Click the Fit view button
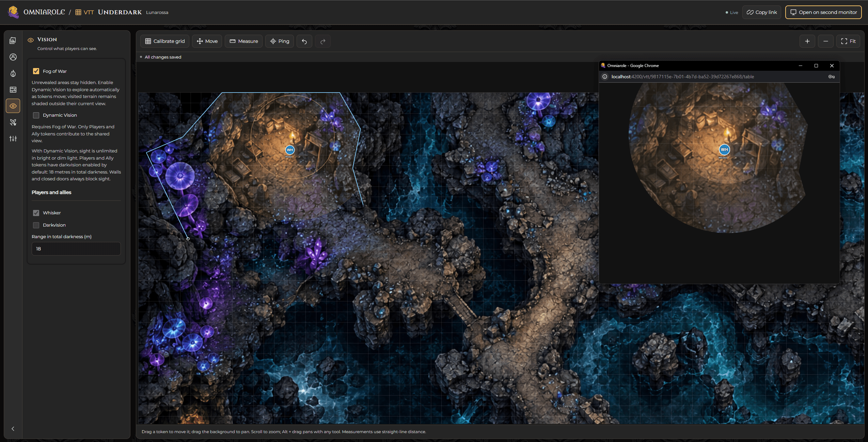Viewport: 868px width, 442px height. click(848, 41)
